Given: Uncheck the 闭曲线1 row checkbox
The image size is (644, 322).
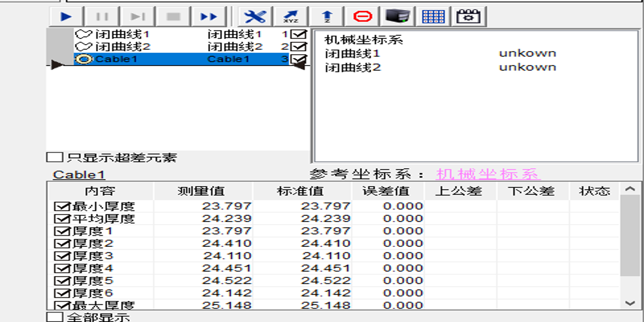Looking at the screenshot, I should (x=298, y=35).
